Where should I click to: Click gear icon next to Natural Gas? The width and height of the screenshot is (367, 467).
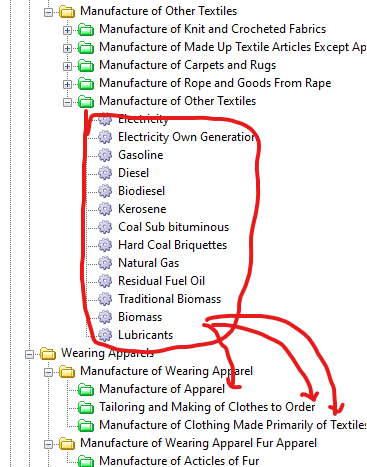[x=105, y=263]
